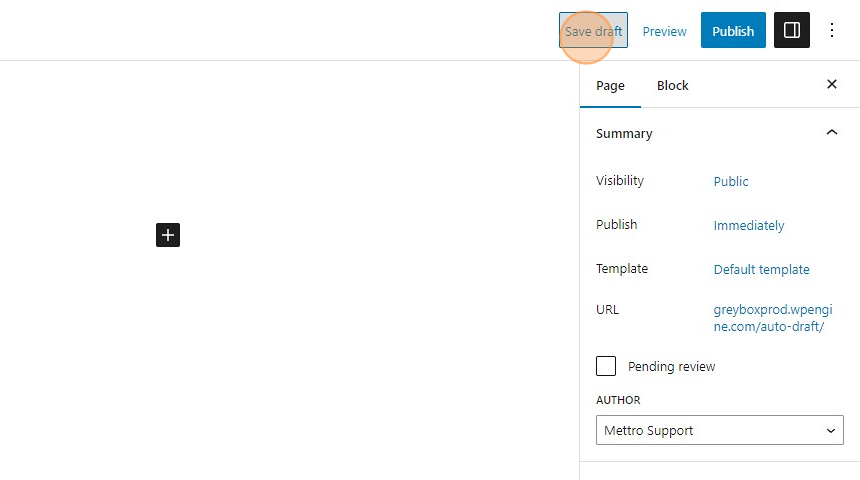Collapse the Summary section chevron
The image size is (860, 480).
(831, 132)
